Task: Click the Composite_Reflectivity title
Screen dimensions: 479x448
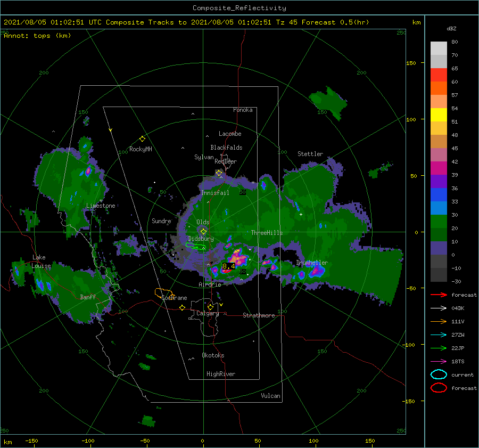Action: (x=240, y=8)
